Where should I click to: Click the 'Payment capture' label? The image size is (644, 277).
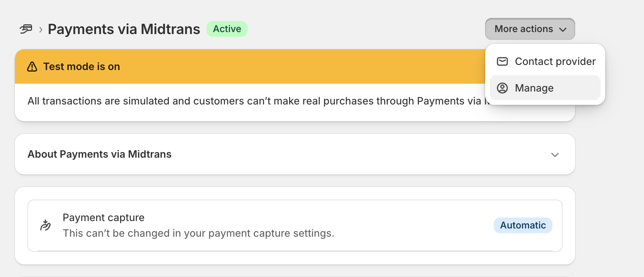[x=103, y=218]
